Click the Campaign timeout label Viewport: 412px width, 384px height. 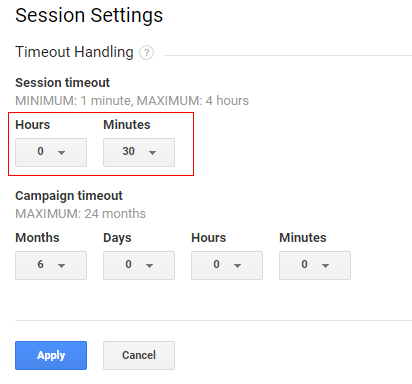click(x=69, y=196)
